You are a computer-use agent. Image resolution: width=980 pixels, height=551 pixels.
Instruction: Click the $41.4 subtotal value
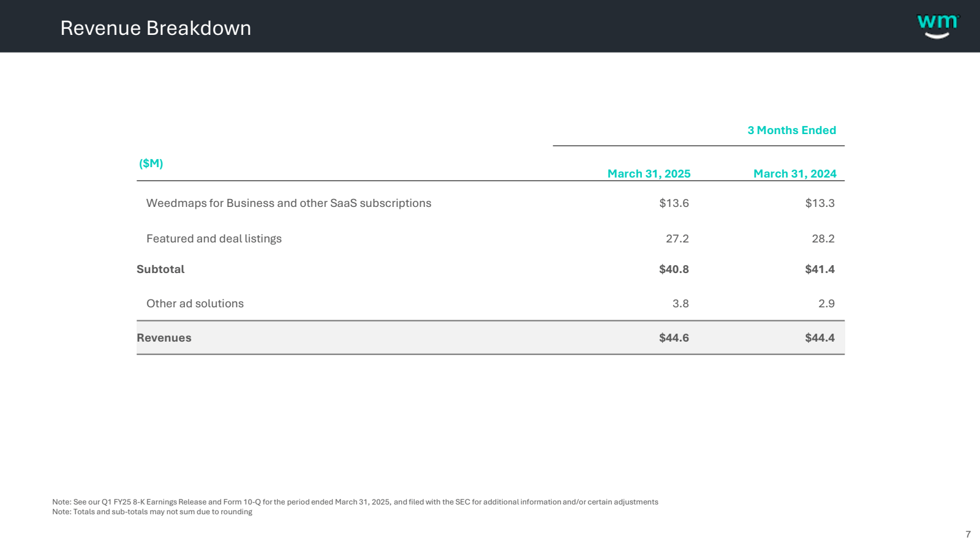820,269
